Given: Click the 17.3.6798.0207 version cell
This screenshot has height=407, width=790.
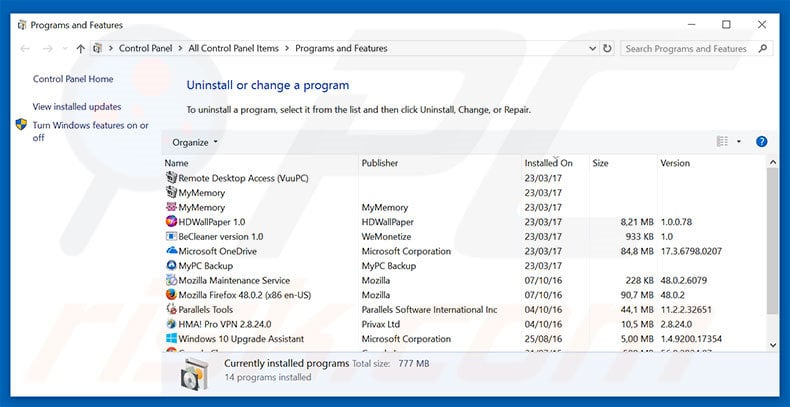Looking at the screenshot, I should (691, 251).
